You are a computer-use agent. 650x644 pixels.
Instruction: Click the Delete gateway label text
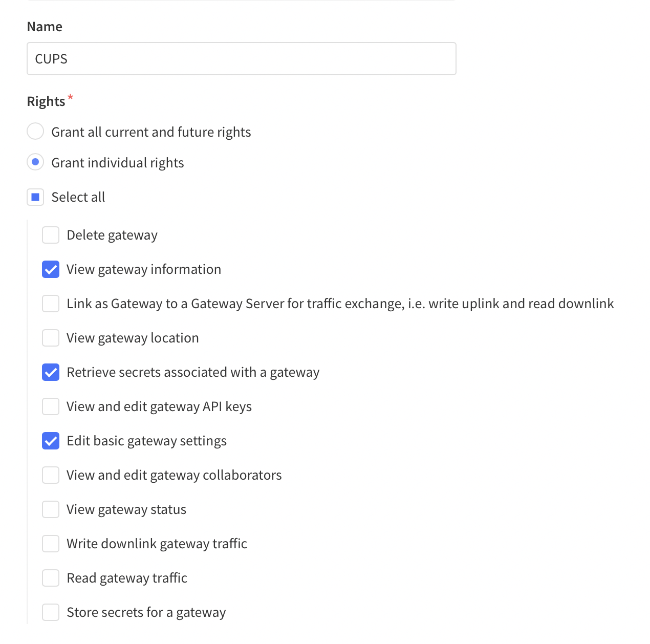pyautogui.click(x=112, y=235)
